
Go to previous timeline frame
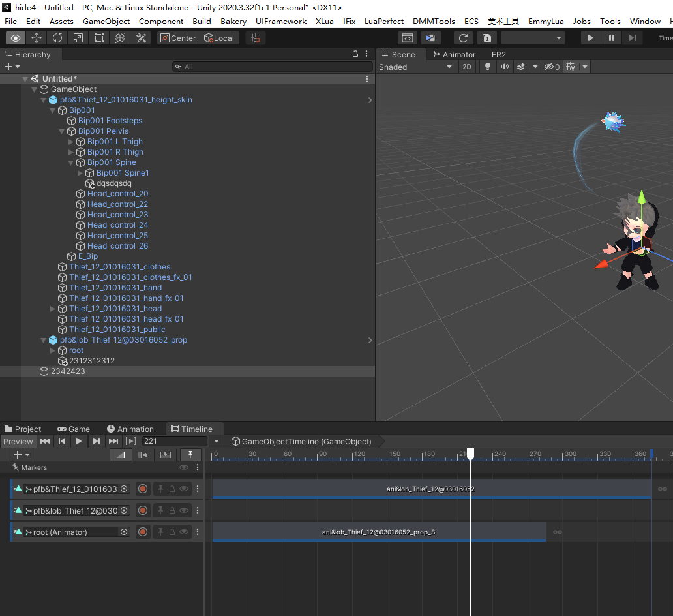click(62, 441)
